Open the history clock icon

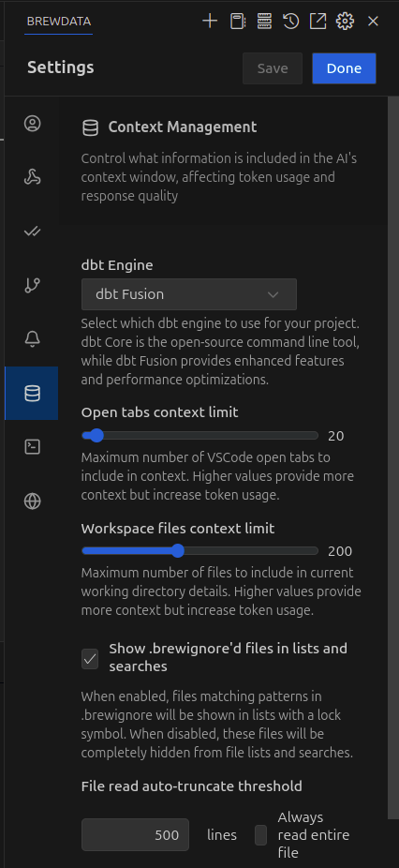(x=291, y=22)
